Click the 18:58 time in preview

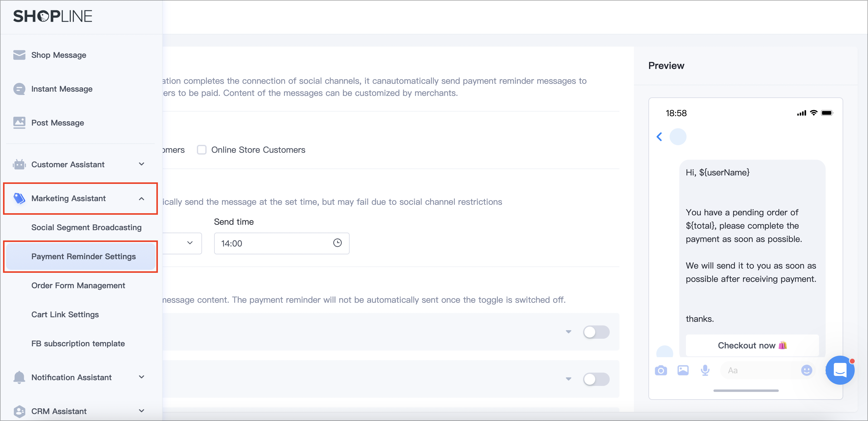[676, 113]
